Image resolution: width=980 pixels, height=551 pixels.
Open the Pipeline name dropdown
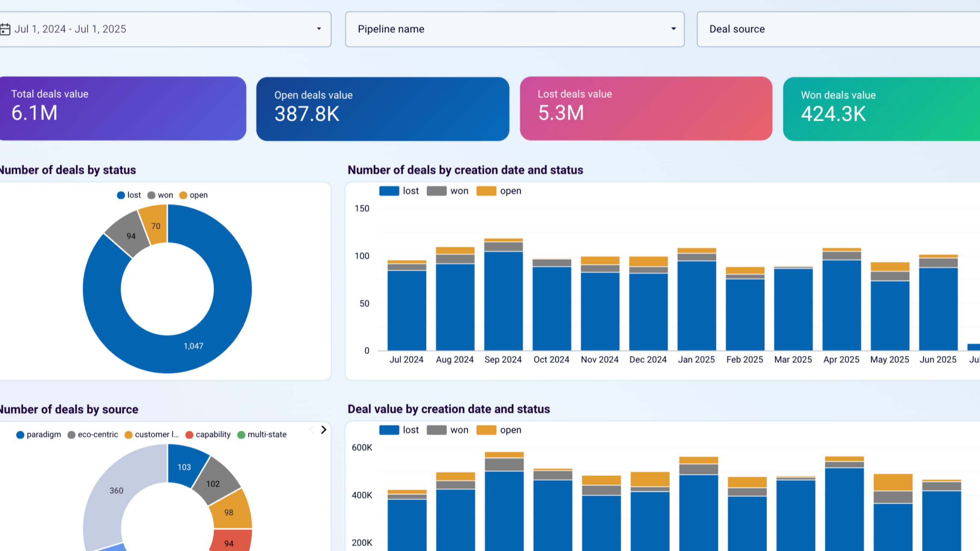(515, 29)
